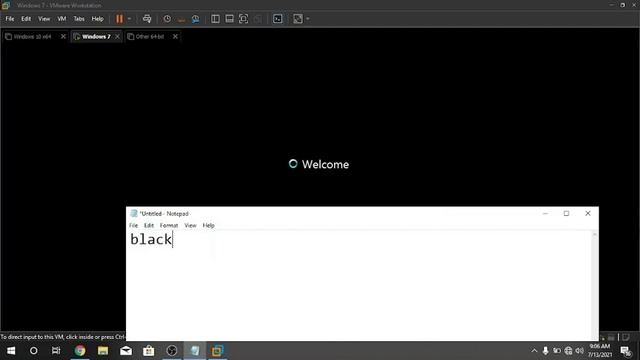Launch Google Chrome from the taskbar
This screenshot has width=640, height=360.
(x=80, y=351)
